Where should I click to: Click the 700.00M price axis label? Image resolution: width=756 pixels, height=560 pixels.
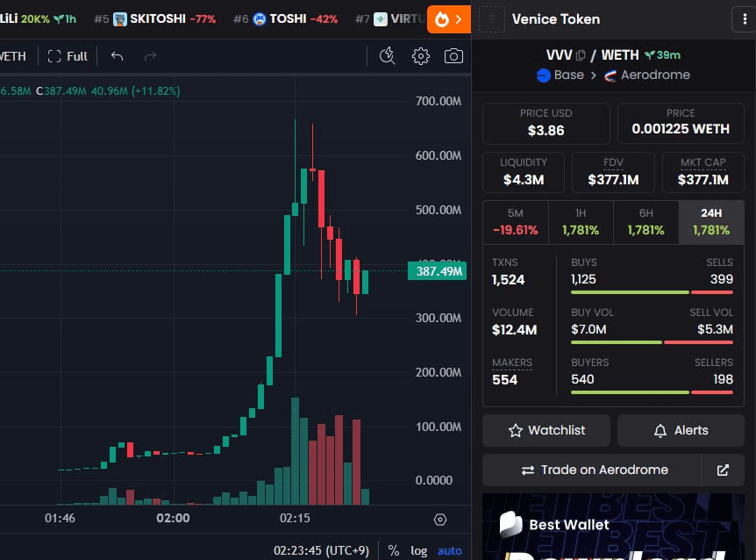click(439, 101)
